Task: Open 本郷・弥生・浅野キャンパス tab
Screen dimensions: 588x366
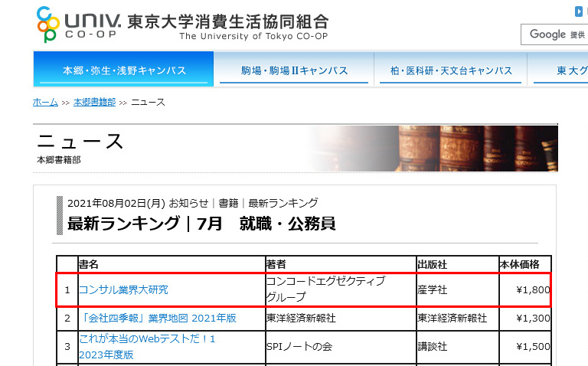Action: tap(124, 70)
